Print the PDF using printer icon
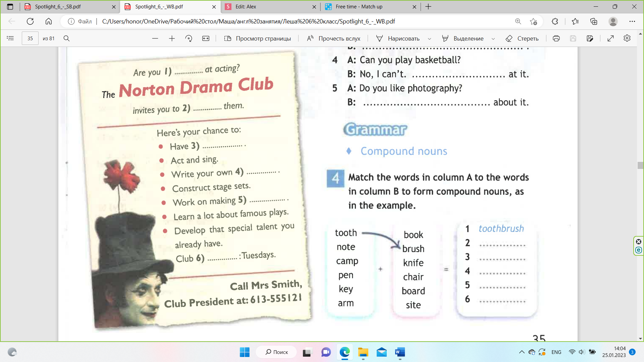This screenshot has height=362, width=644. click(556, 38)
